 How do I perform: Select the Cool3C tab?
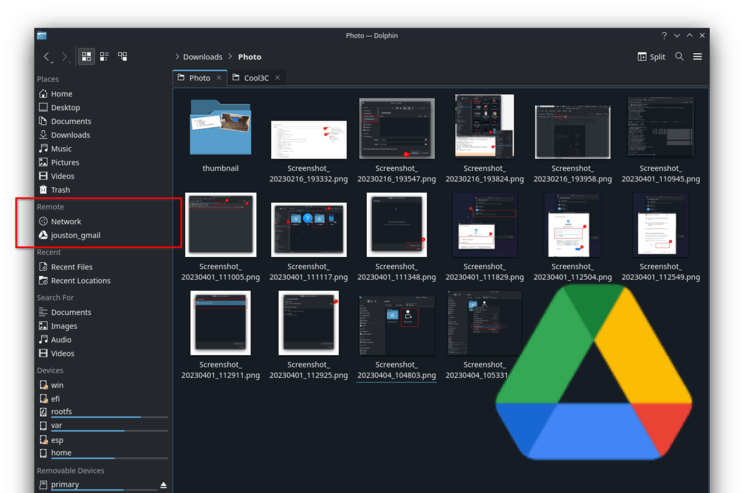pos(248,78)
